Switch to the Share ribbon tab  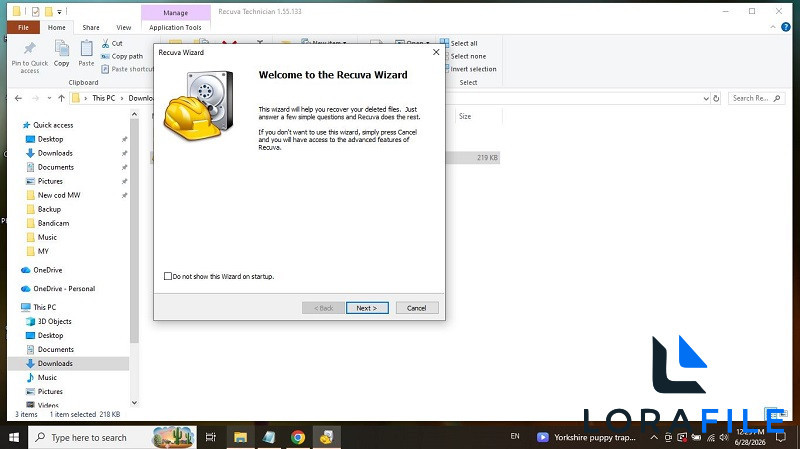tap(91, 28)
